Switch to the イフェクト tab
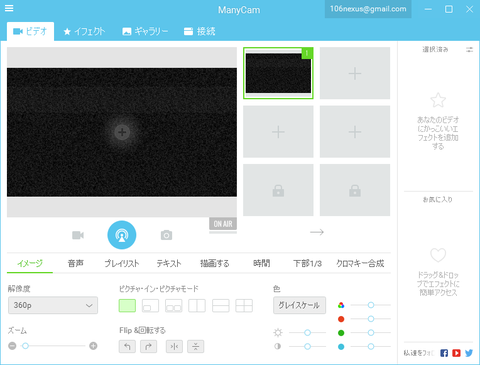This screenshot has width=480, height=365. coord(84,32)
